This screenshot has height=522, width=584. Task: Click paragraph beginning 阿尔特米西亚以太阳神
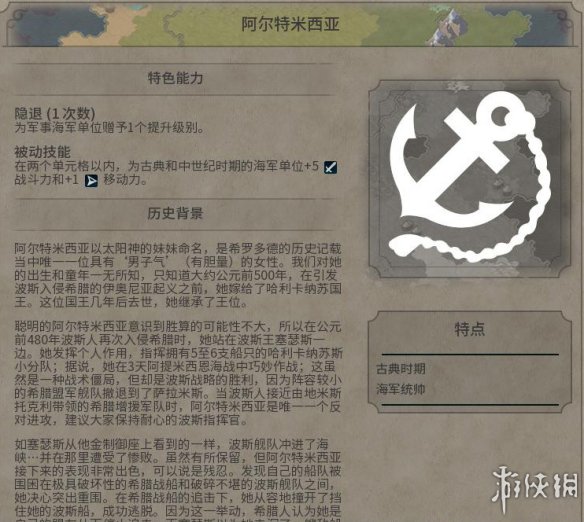pyautogui.click(x=178, y=275)
